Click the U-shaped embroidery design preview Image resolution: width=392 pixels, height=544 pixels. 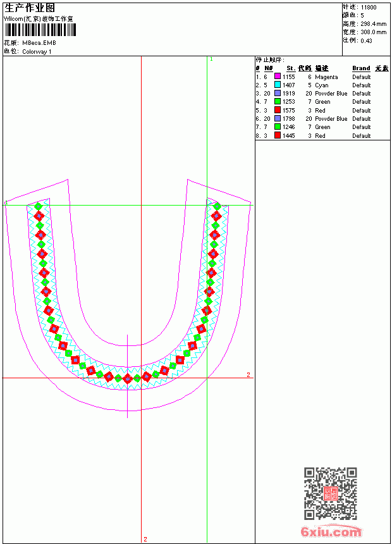point(128,299)
